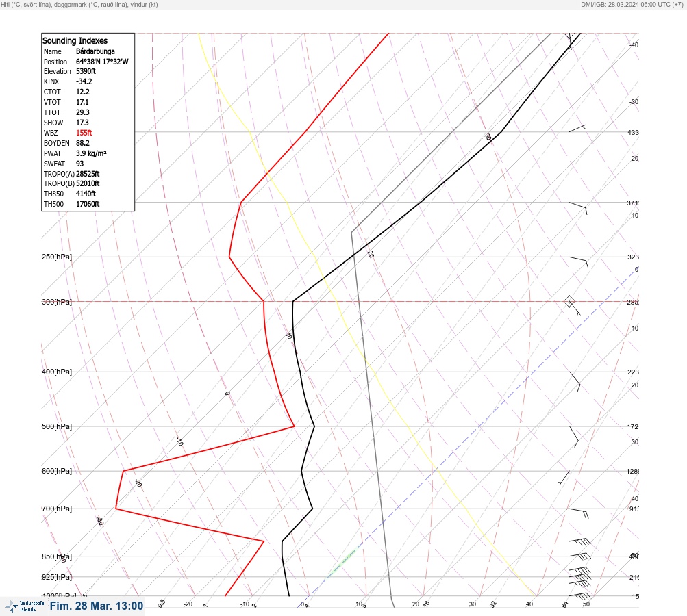Click the TROPO(B) value 52010ft
Screen dimensions: 687x616
88,183
